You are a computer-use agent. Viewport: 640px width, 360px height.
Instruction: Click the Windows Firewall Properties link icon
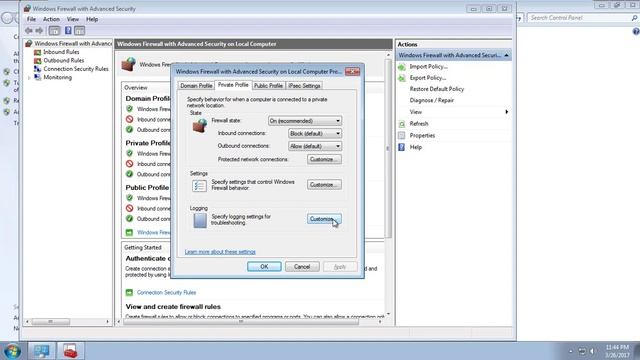(x=129, y=232)
